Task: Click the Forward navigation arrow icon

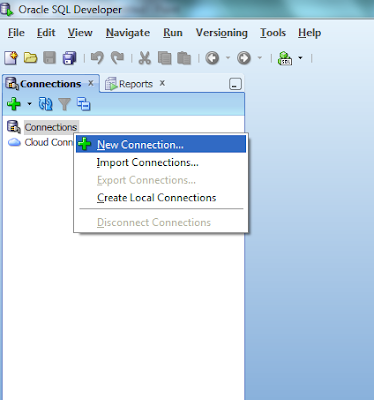Action: [244, 58]
